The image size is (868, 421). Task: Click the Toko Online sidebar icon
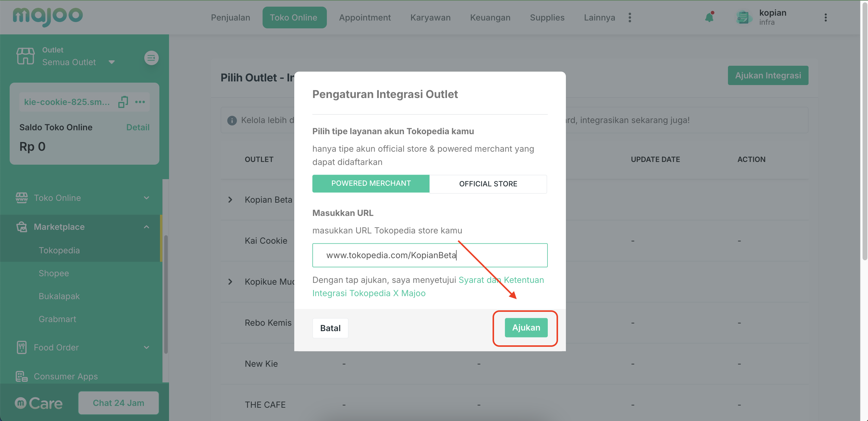(21, 198)
